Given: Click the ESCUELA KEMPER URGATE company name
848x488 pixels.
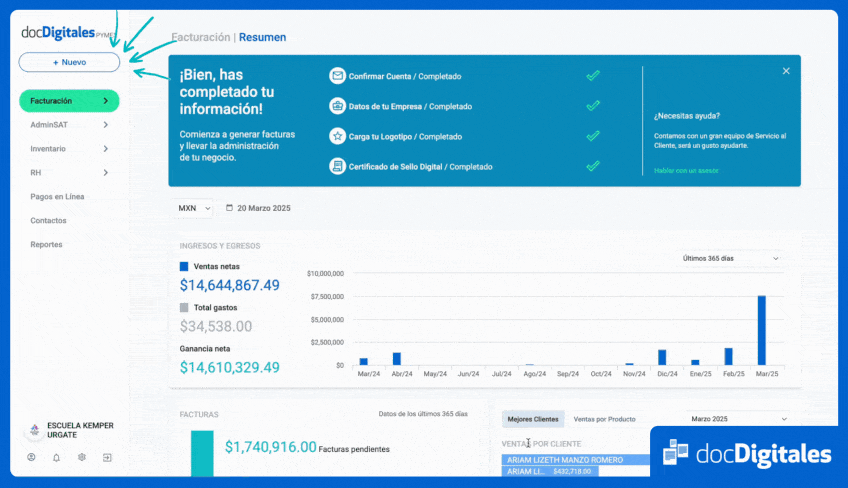Looking at the screenshot, I should pos(80,430).
